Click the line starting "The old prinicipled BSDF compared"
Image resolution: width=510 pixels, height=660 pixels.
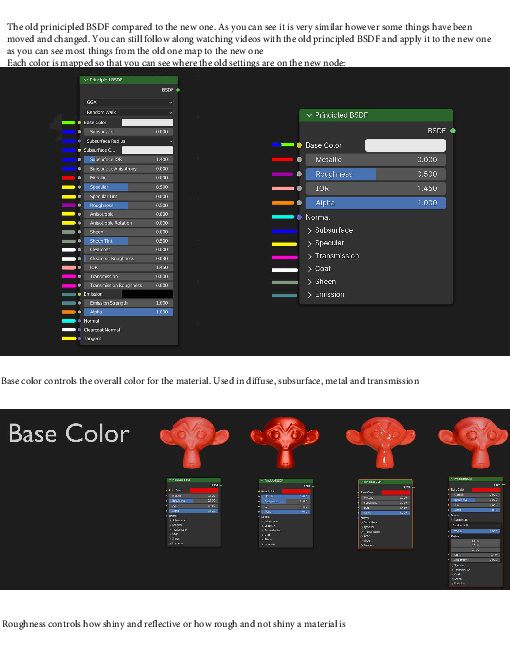coord(239,27)
